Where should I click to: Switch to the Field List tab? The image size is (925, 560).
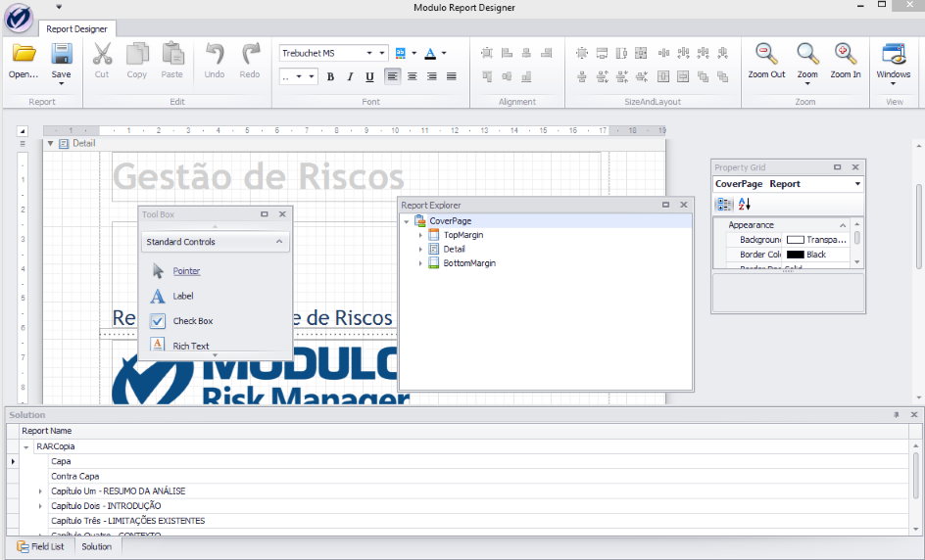[x=40, y=546]
